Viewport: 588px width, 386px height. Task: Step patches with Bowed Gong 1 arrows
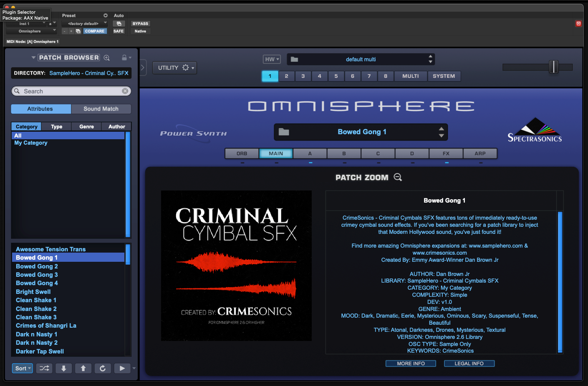coord(441,132)
